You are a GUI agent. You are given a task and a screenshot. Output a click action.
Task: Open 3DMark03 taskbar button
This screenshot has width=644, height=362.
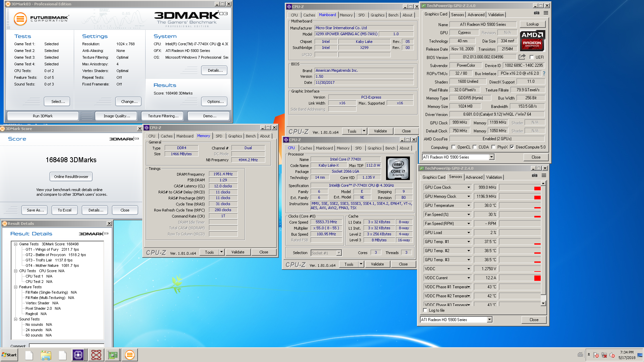130,355
